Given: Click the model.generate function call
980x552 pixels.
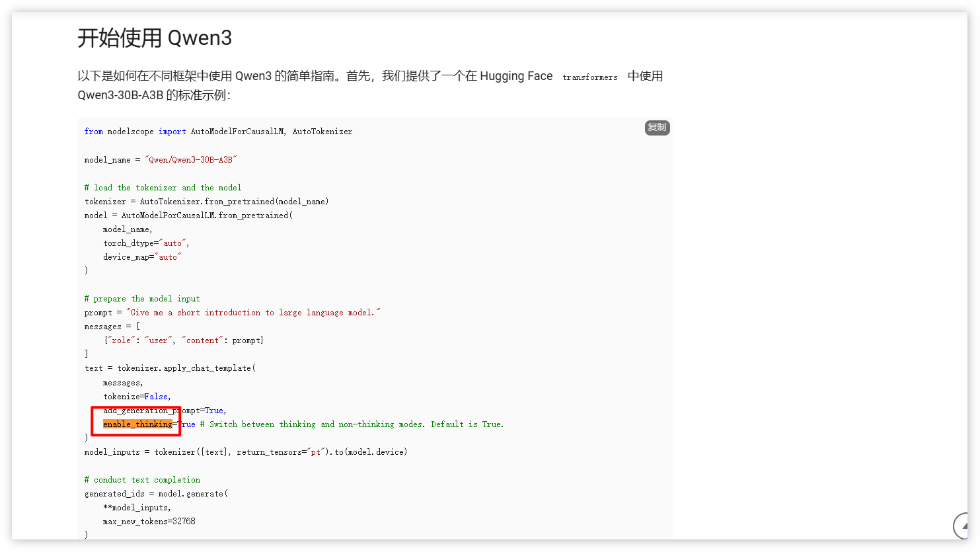Looking at the screenshot, I should pyautogui.click(x=192, y=493).
